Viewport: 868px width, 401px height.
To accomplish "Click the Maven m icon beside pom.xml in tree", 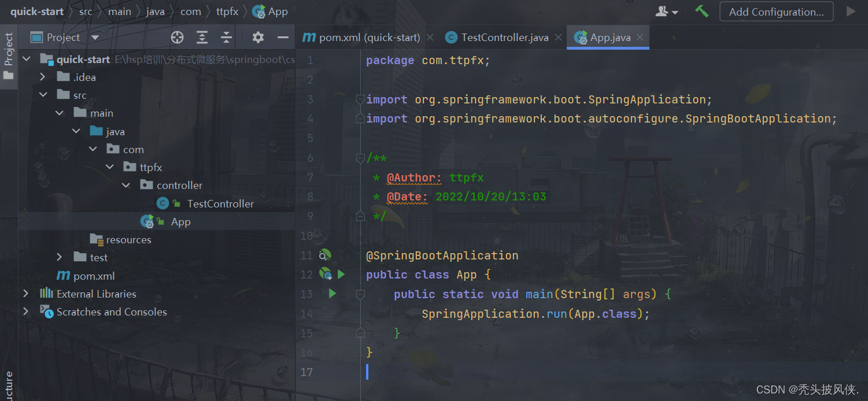I will (62, 276).
